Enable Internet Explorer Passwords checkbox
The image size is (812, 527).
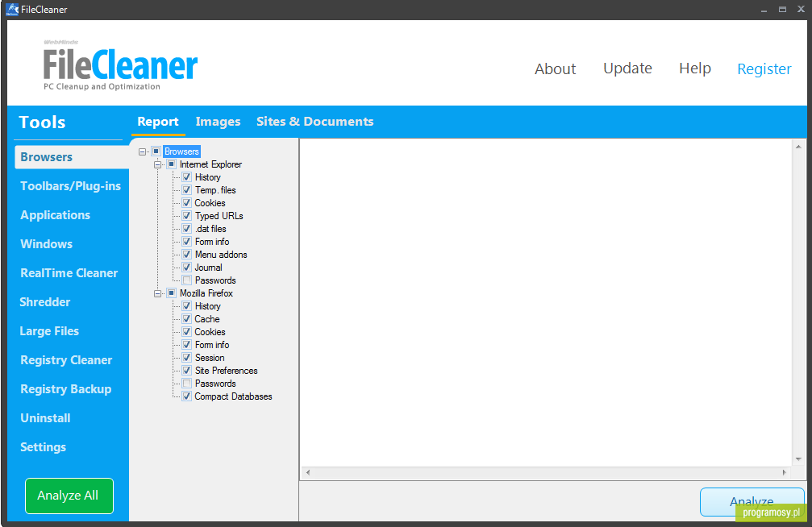click(x=187, y=280)
